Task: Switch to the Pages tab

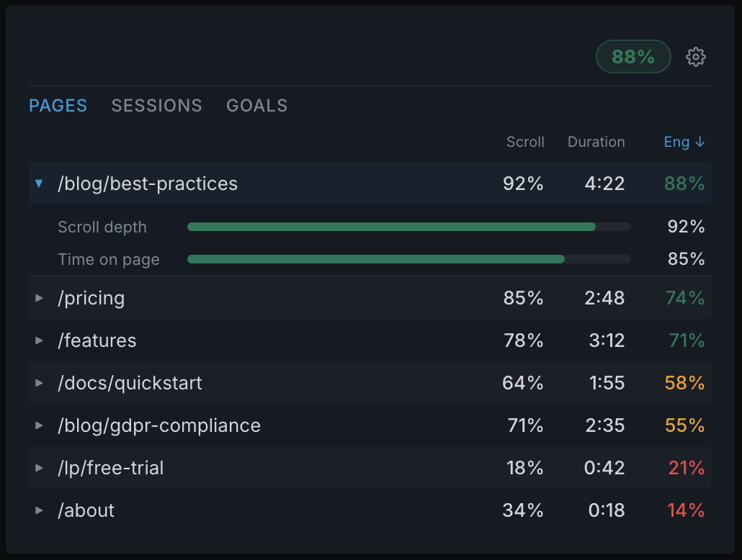Action: point(58,106)
